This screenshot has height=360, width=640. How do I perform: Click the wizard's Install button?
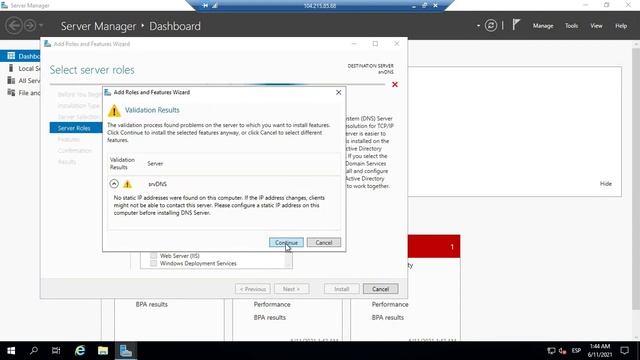coord(342,289)
